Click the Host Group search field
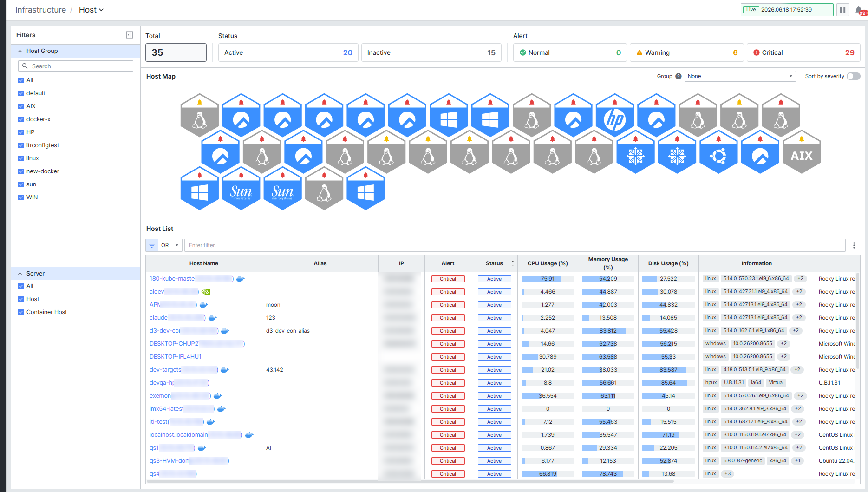Viewport: 868px width, 492px height. pos(76,66)
